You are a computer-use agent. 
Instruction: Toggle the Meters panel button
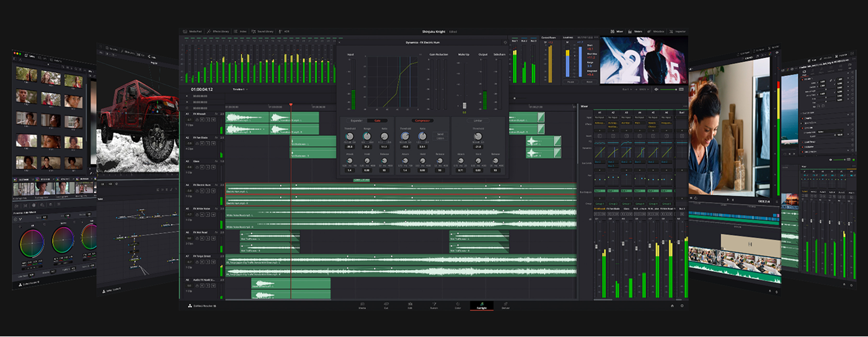pyautogui.click(x=635, y=31)
